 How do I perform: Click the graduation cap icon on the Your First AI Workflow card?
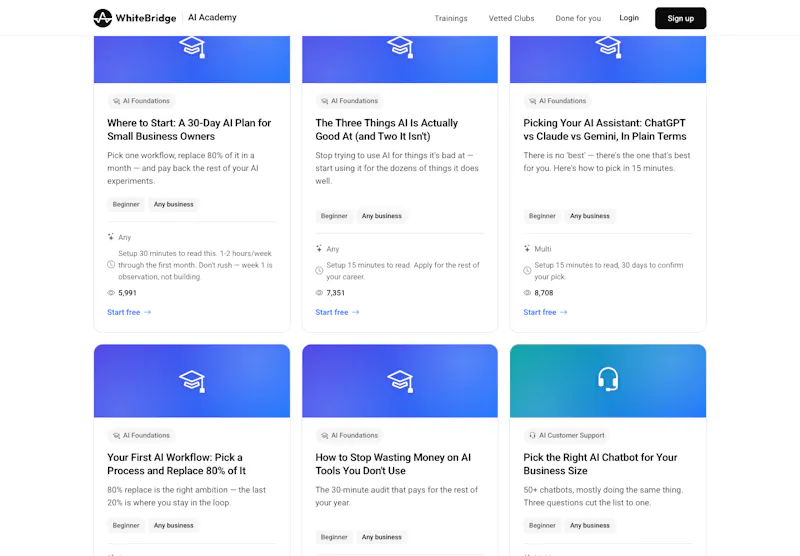coord(192,381)
